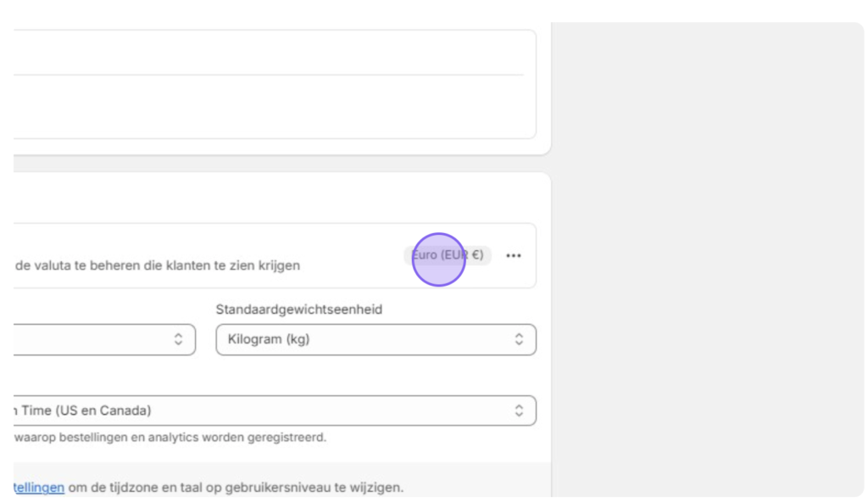Open the Kilogram (kg) weight unit dropdown
The image size is (868, 502).
(x=376, y=339)
